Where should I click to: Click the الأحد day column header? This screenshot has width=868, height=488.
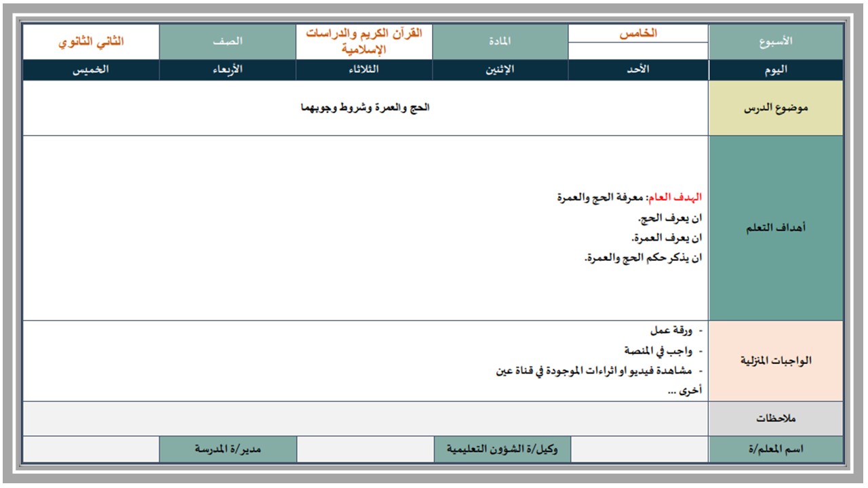[638, 70]
